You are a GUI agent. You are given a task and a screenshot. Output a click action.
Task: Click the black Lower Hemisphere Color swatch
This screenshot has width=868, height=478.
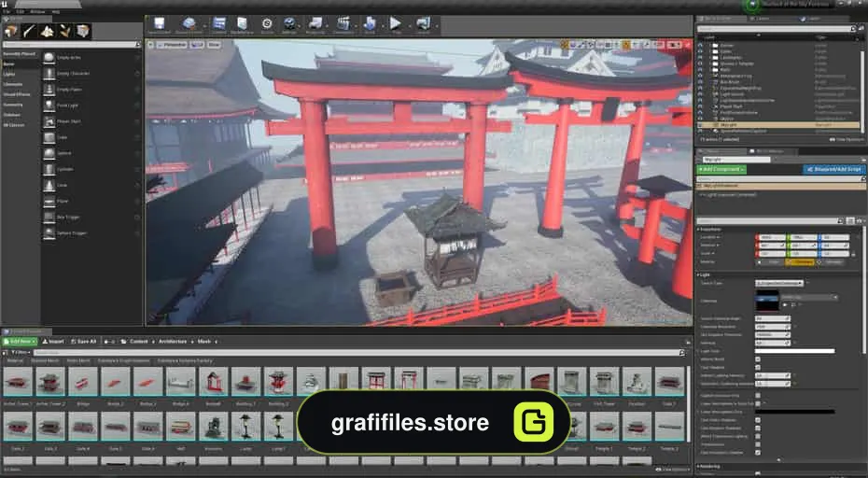794,412
